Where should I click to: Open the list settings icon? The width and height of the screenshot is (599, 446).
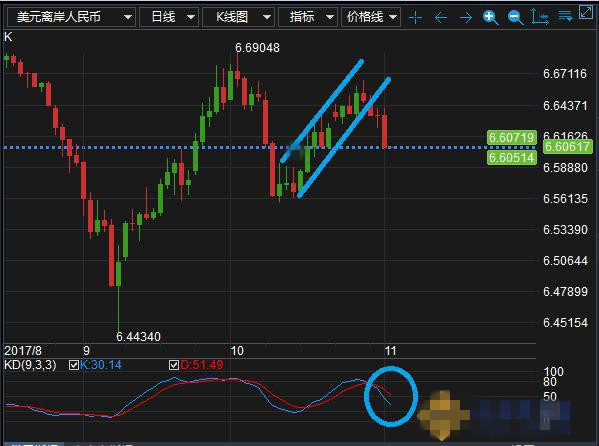565,16
